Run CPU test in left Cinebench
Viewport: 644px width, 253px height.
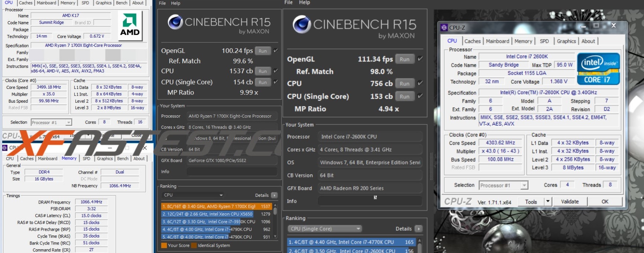point(263,71)
